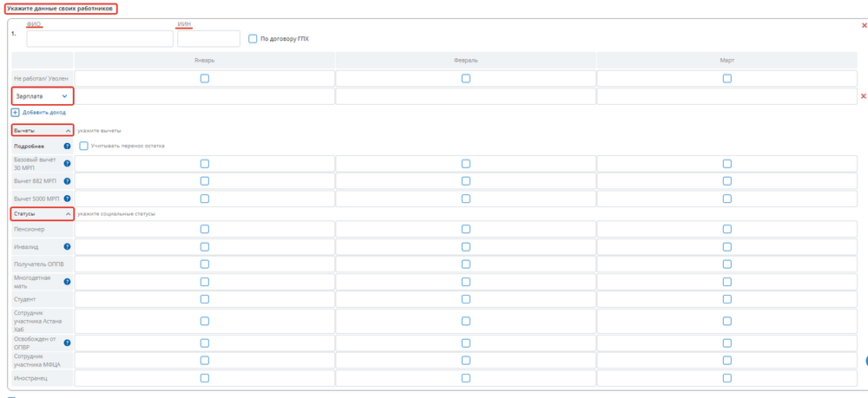Viewport: 868px width, 398px height.
Task: Mark Многодетная мать status for Январь
Action: coord(205,281)
